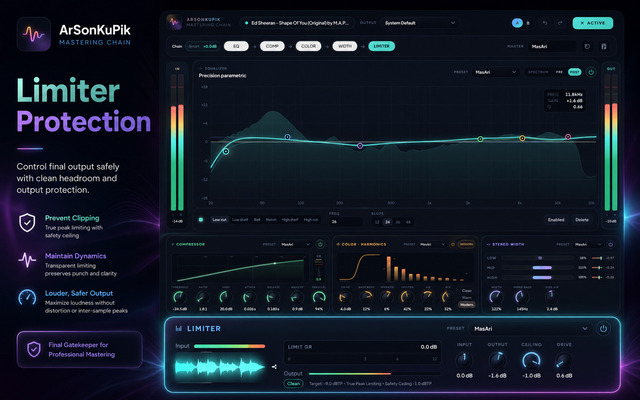Select the COMP chain stage

coord(272,46)
